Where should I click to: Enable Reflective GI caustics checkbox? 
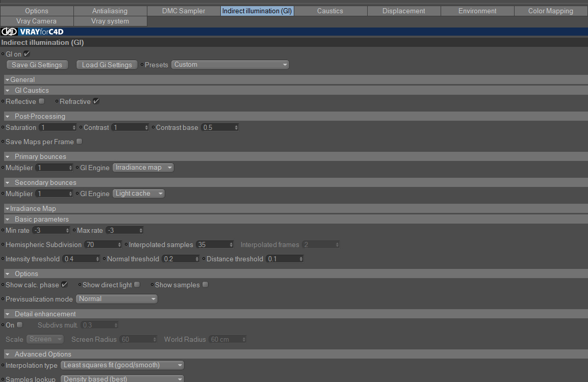(42, 101)
